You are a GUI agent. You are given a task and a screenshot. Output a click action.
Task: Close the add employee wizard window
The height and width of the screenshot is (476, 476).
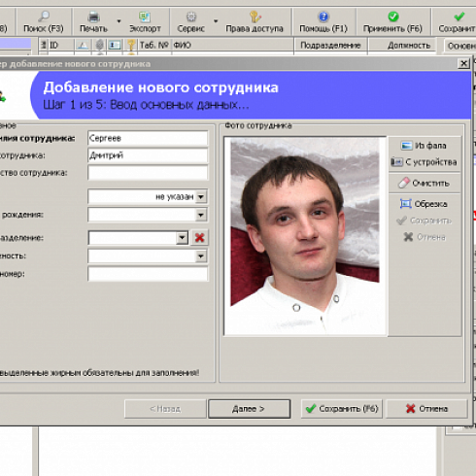(x=463, y=63)
